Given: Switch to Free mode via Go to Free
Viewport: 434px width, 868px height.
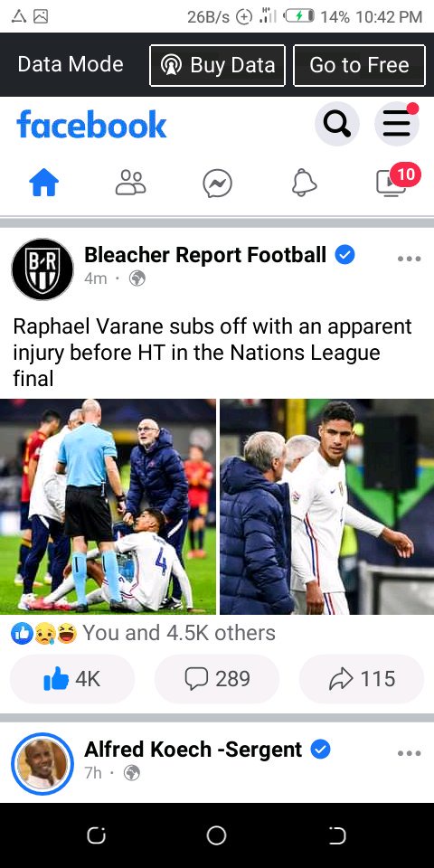Looking at the screenshot, I should pyautogui.click(x=359, y=65).
